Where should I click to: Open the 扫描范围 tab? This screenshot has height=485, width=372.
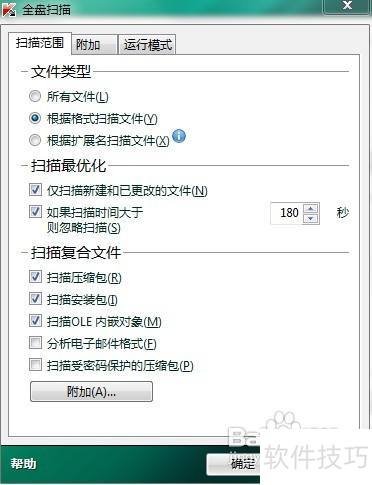click(40, 43)
